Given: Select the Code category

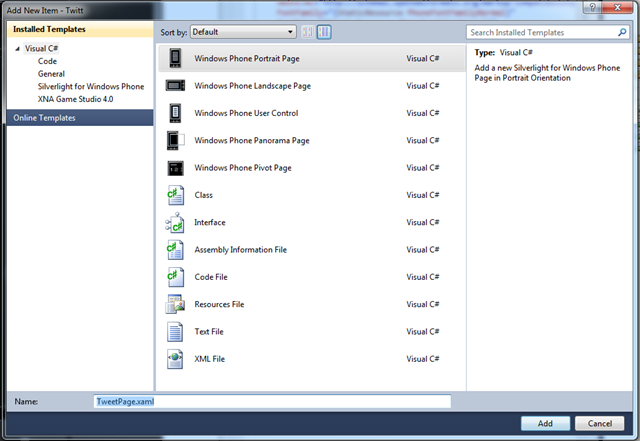Looking at the screenshot, I should (47, 61).
